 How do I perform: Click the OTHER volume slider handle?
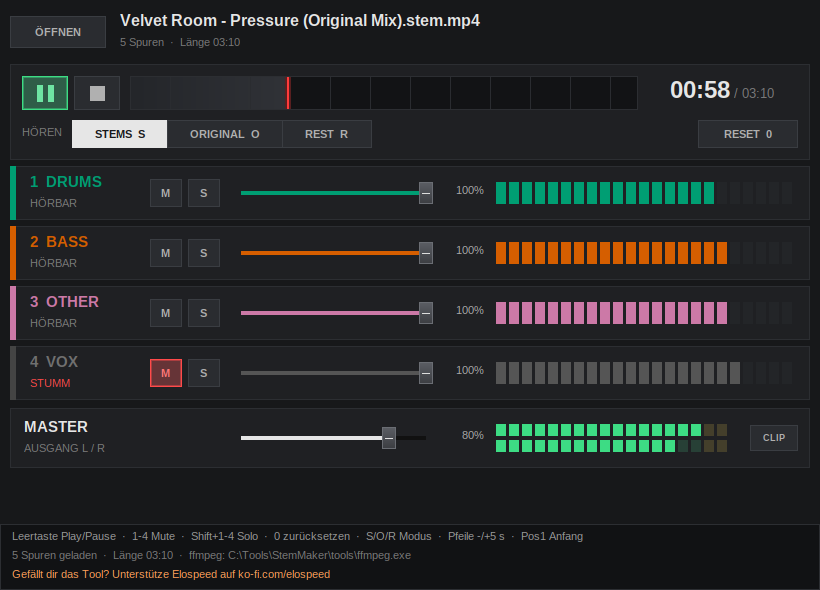coord(426,313)
